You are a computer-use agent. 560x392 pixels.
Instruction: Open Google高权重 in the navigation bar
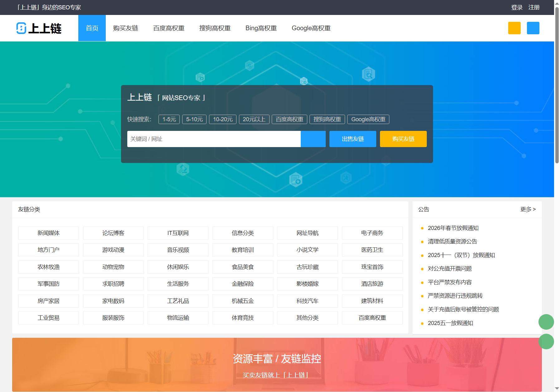coord(311,28)
